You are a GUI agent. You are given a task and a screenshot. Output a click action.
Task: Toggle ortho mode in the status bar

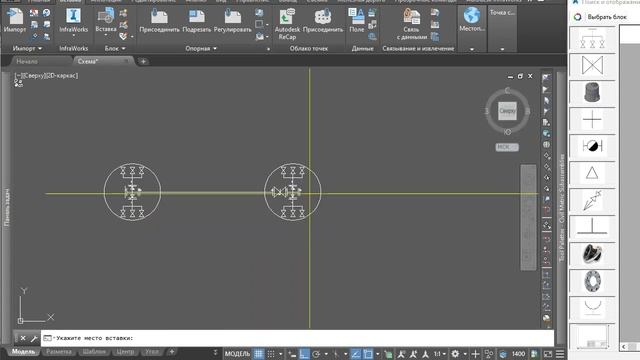click(304, 353)
